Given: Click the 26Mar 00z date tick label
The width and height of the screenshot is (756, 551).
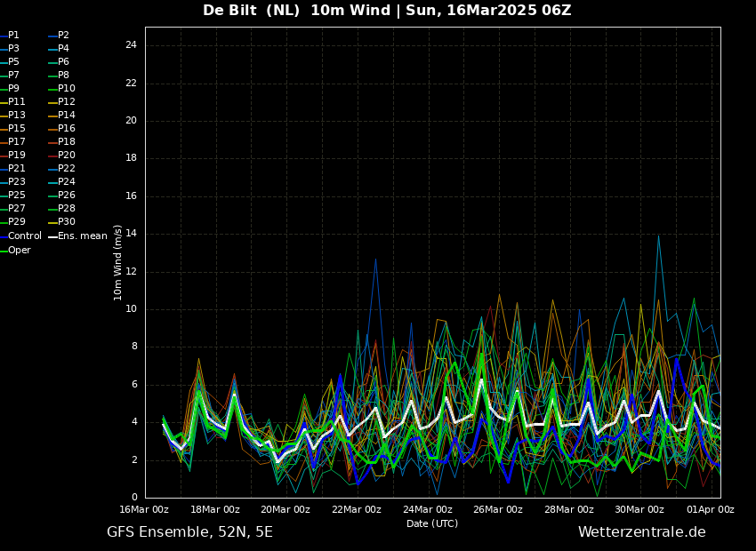Looking at the screenshot, I should tap(498, 510).
